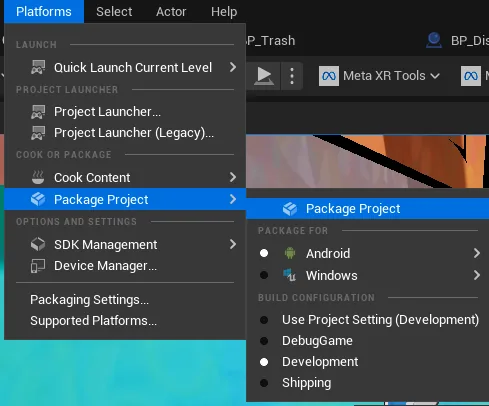Viewport: 489px width, 406px height.
Task: Expand the SDK Management submenu arrow
Action: tap(233, 244)
